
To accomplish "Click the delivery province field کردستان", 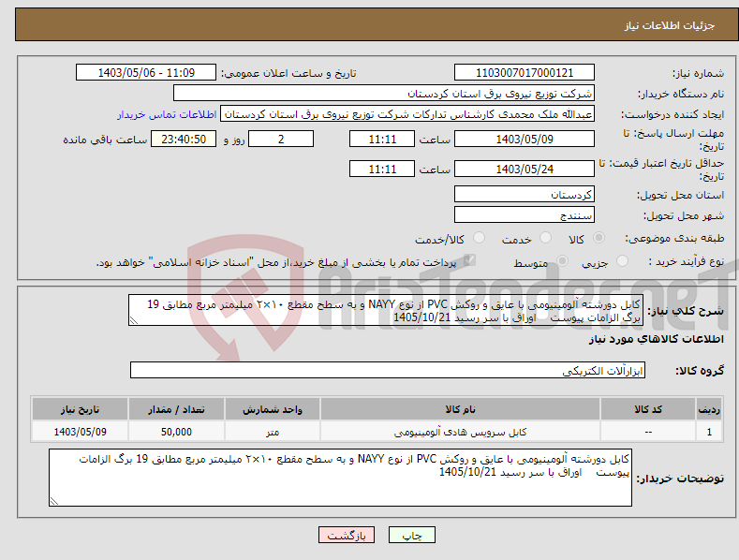I will pos(525,194).
